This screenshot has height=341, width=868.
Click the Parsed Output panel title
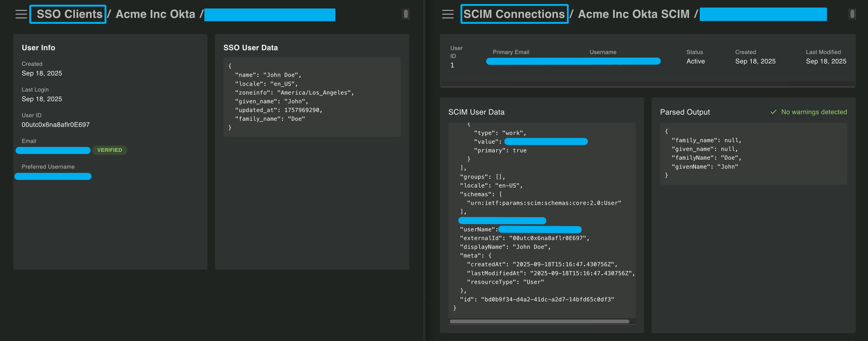pos(685,112)
